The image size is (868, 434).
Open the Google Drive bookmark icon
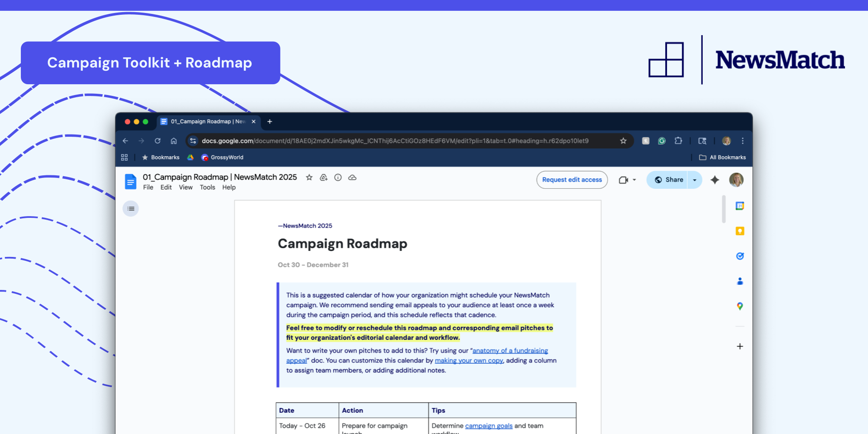click(190, 157)
